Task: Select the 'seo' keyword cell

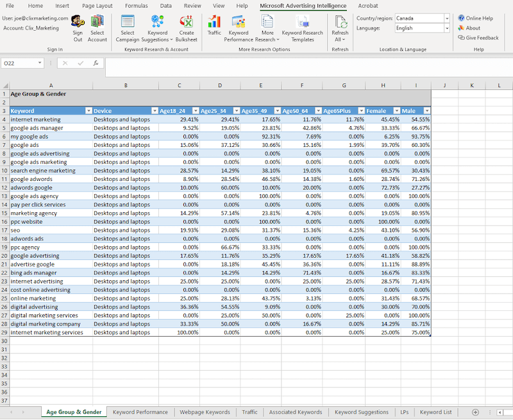Action: pyautogui.click(x=51, y=230)
